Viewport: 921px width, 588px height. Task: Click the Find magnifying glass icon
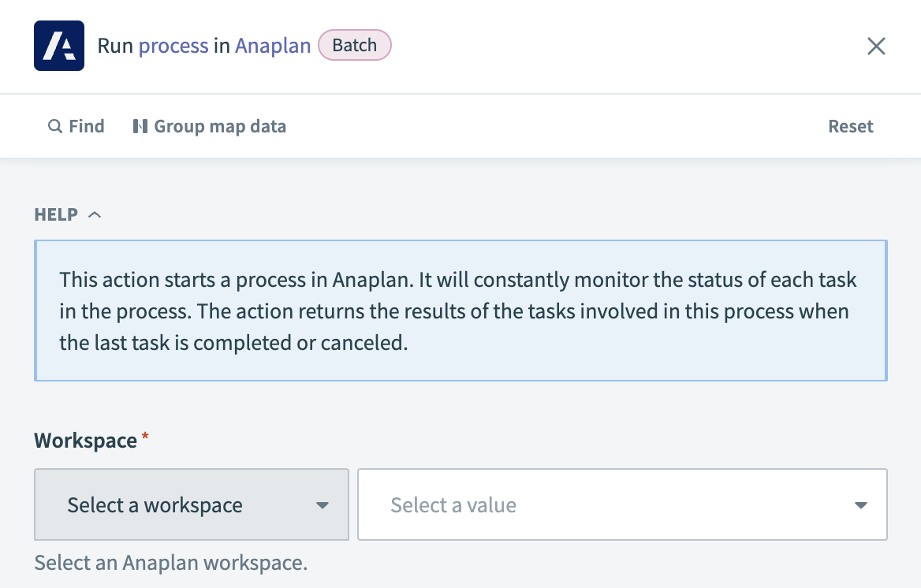[x=54, y=126]
